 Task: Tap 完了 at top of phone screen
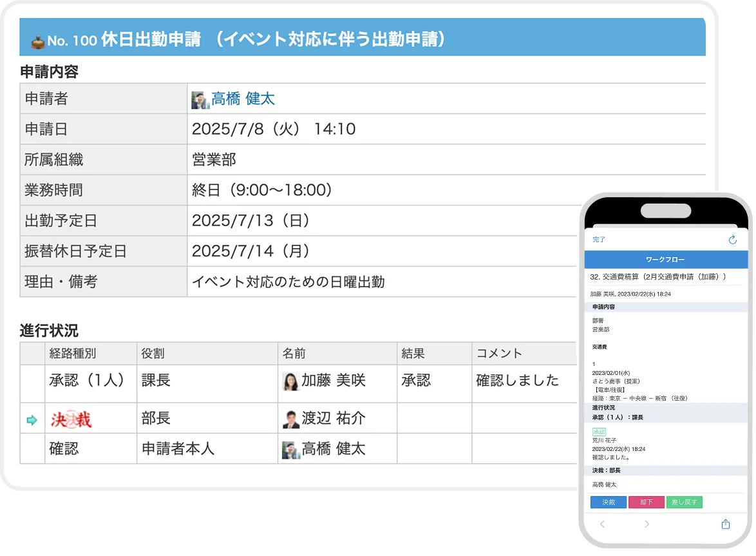[x=599, y=240]
